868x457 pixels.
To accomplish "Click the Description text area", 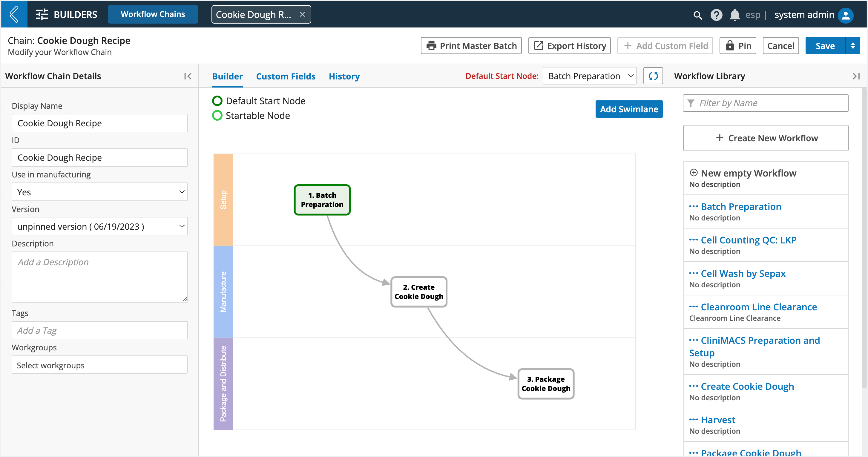I will point(100,277).
